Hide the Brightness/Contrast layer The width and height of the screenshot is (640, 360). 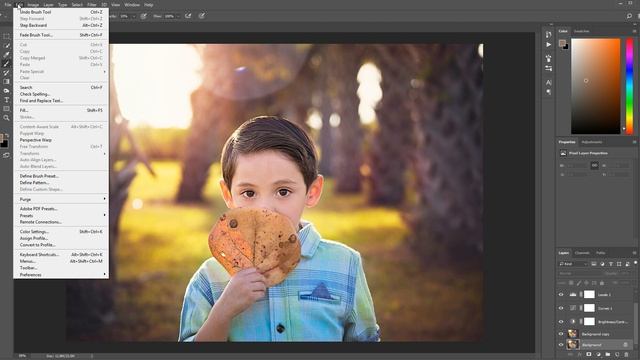[x=561, y=322]
